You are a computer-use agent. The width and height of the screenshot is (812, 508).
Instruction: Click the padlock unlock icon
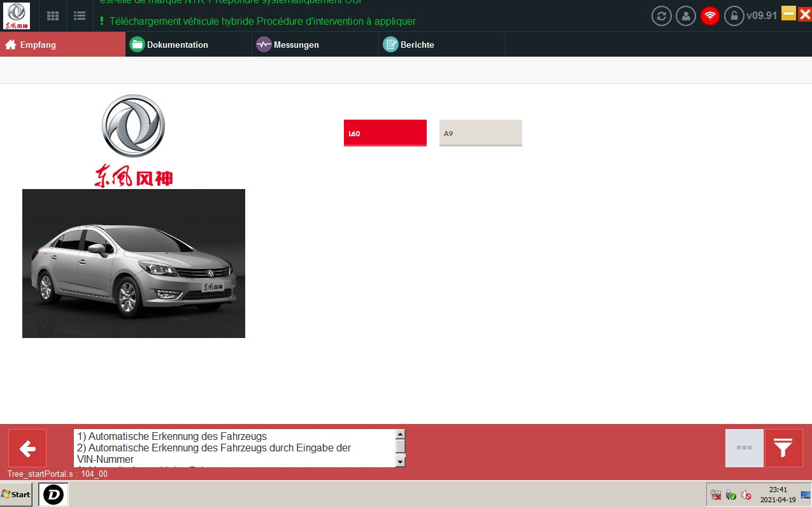[x=734, y=16]
